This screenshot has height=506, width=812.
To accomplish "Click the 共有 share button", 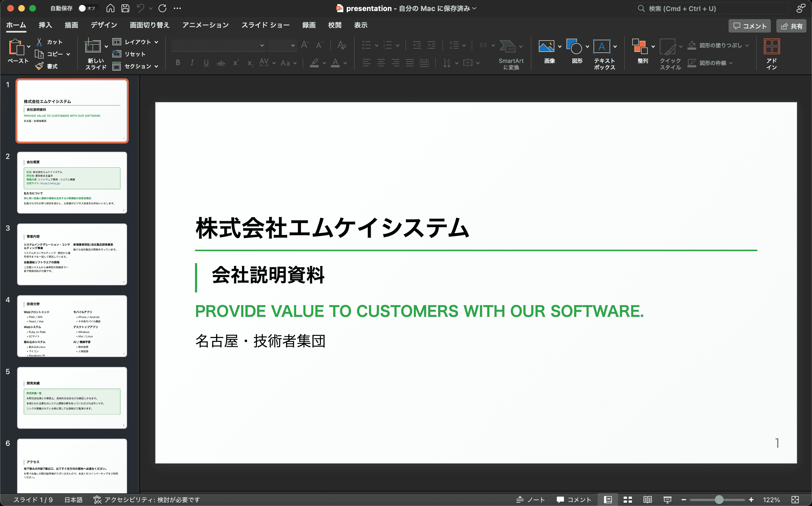I will [791, 26].
